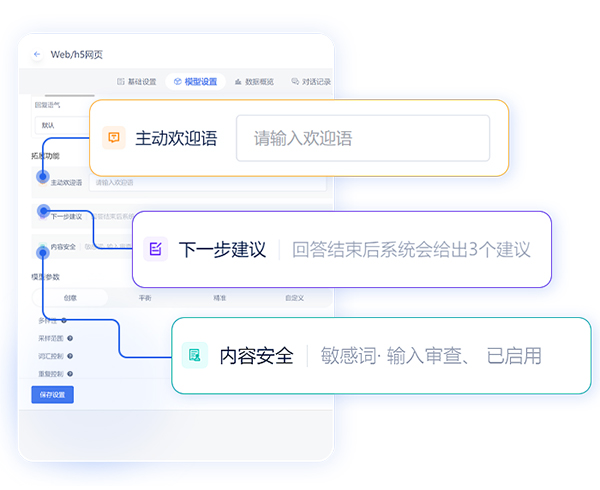600x490 pixels.
Task: Click the 基础设置 tab icon
Action: pyautogui.click(x=121, y=81)
